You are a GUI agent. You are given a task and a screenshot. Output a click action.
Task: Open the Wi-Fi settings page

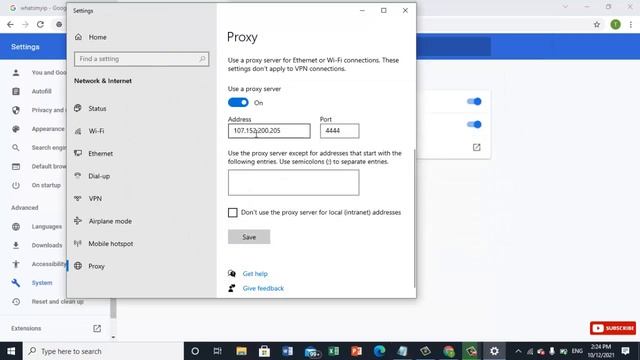[x=96, y=131]
